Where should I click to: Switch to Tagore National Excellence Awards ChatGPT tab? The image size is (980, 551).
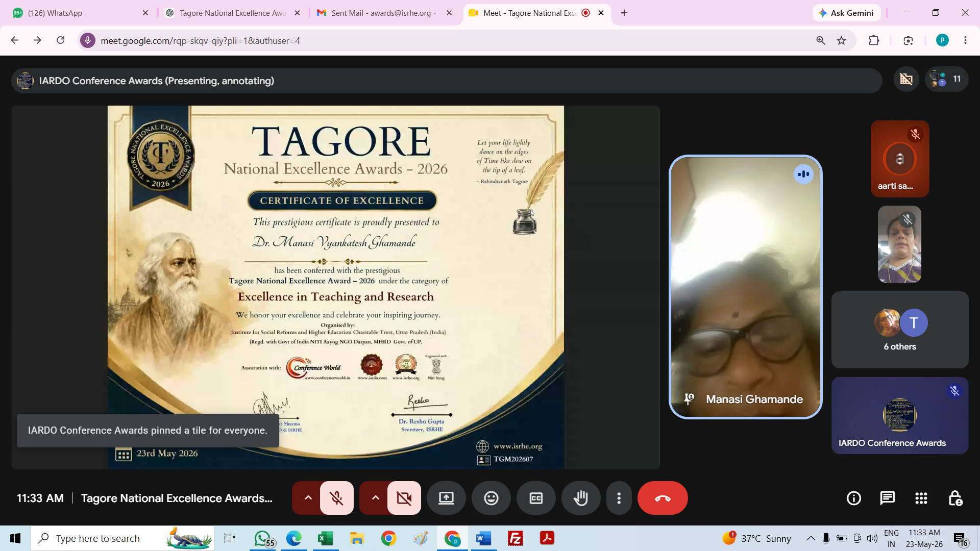232,13
